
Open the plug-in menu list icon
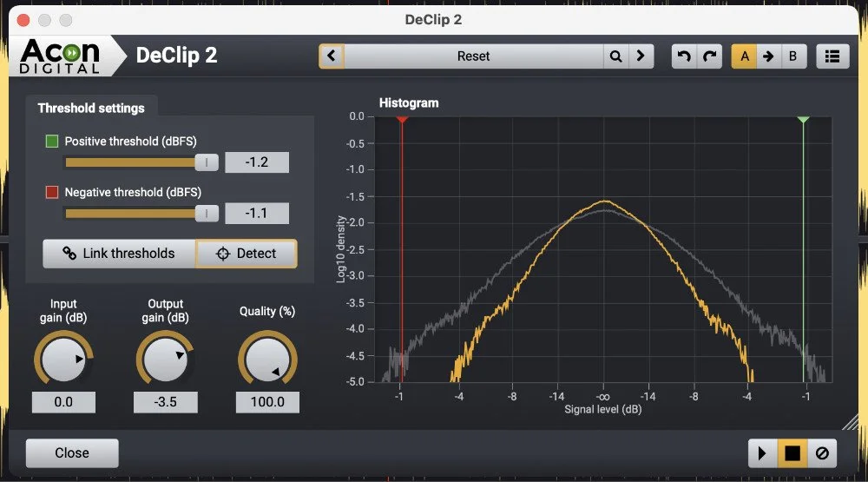(x=832, y=56)
